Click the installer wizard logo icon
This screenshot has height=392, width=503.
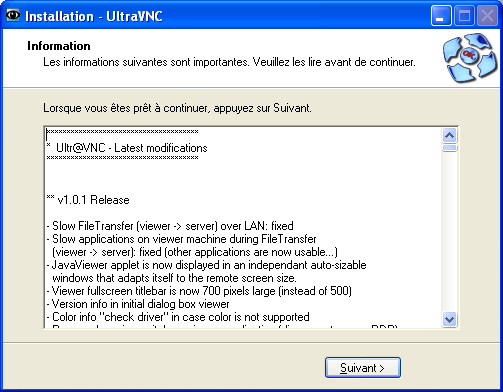470,58
